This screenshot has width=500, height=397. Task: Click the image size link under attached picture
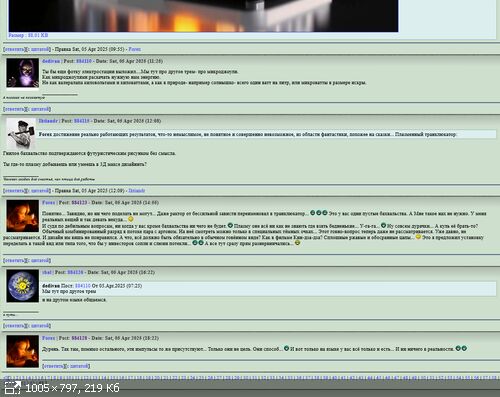click(x=28, y=35)
